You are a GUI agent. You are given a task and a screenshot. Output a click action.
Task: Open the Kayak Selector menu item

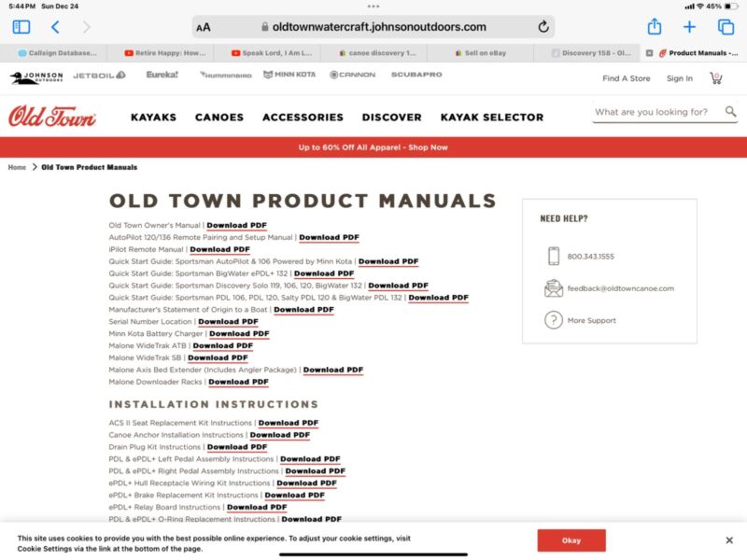(492, 118)
